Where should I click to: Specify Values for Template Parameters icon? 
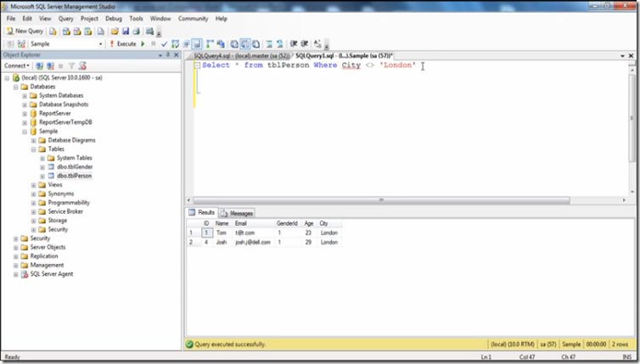click(x=317, y=43)
